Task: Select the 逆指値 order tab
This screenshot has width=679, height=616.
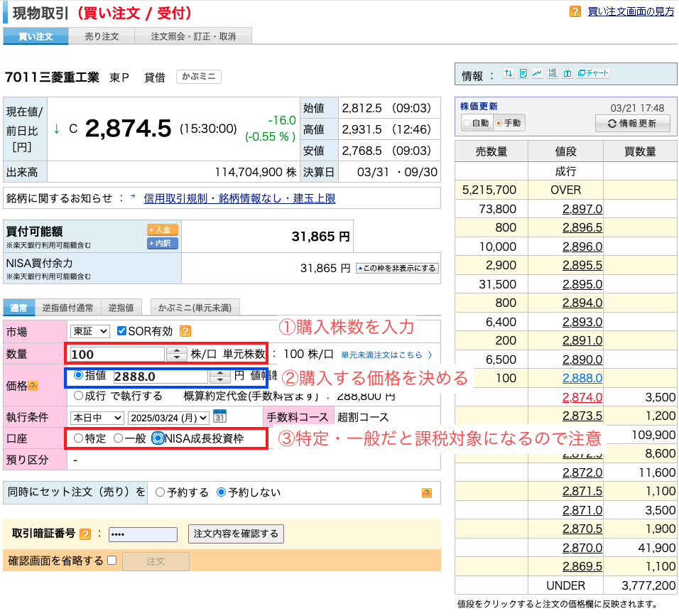Action: tap(121, 308)
